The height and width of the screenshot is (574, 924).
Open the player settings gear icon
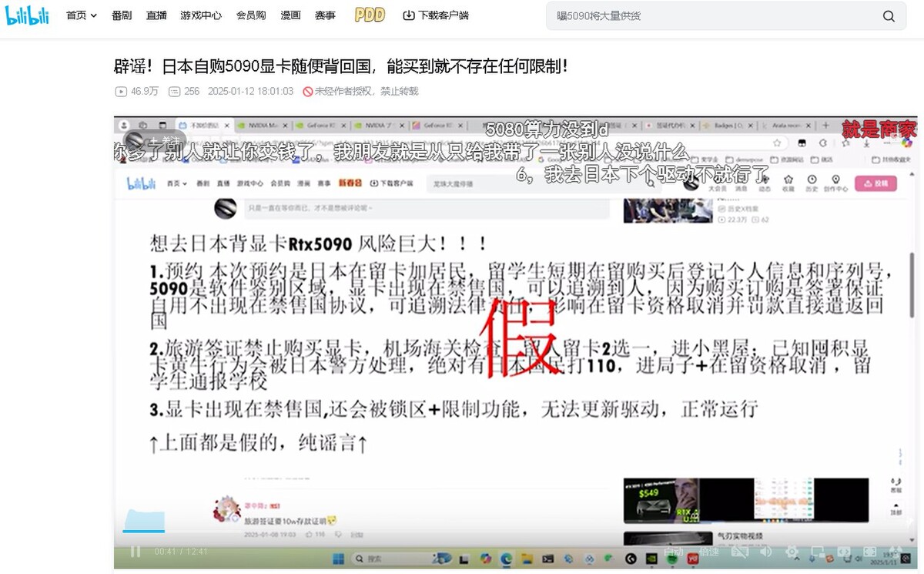point(792,552)
